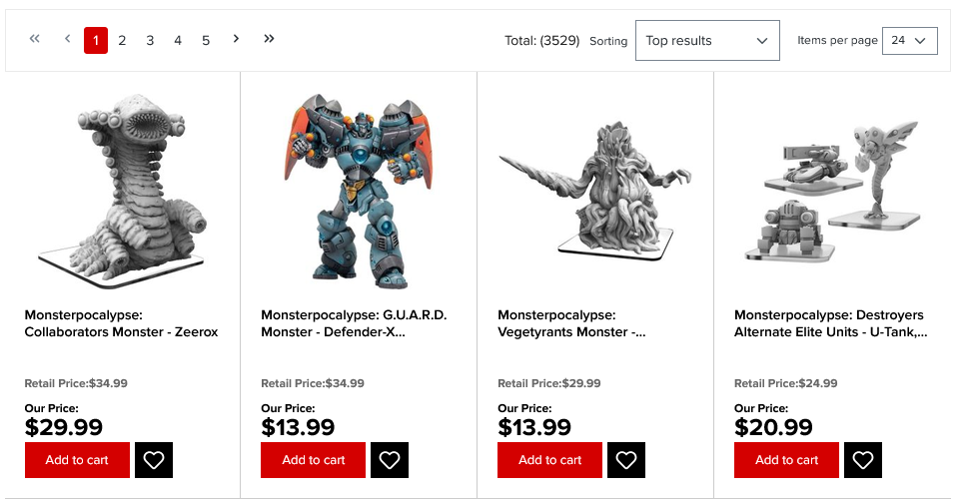The width and height of the screenshot is (980, 499).
Task: Favorite the Vegetyrants Monster with heart icon
Action: [626, 460]
